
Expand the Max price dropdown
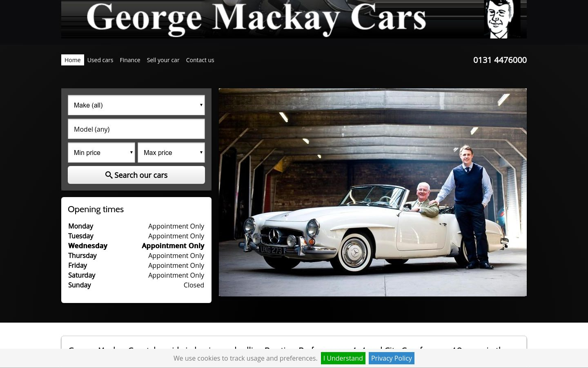[171, 153]
